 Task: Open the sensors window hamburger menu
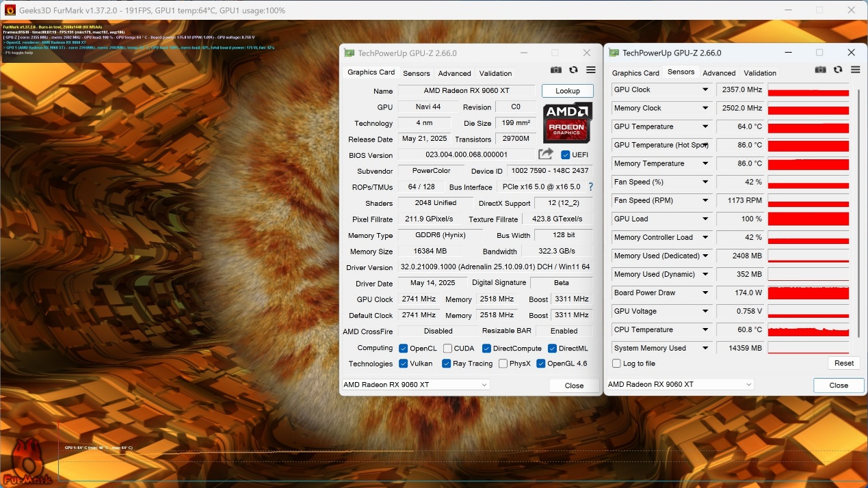click(x=855, y=70)
